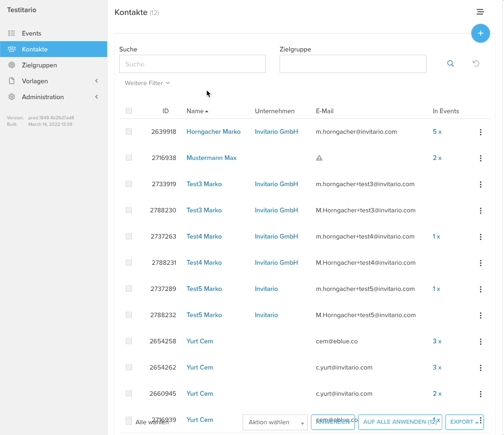Tick the checkbox for contact 2639918

click(129, 132)
